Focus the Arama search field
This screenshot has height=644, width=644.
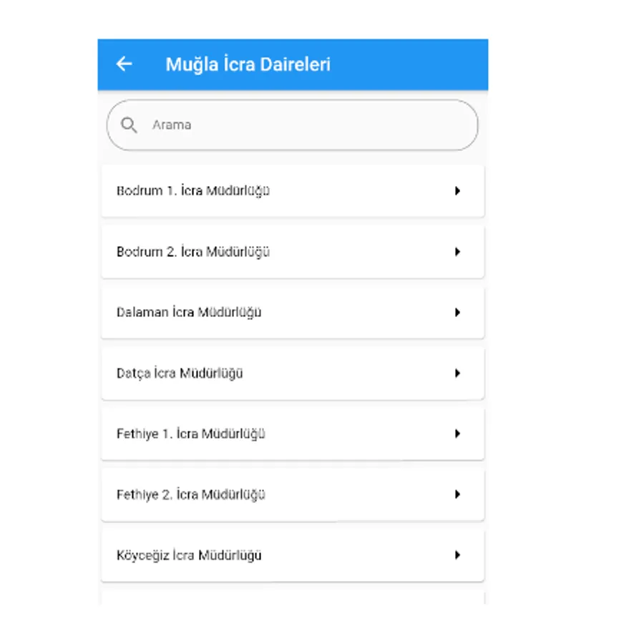coord(301,125)
